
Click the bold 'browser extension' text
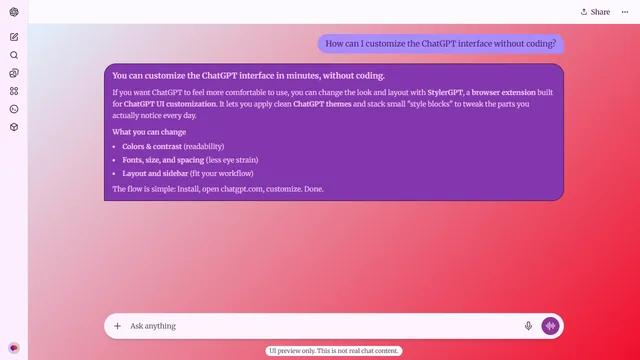point(503,93)
